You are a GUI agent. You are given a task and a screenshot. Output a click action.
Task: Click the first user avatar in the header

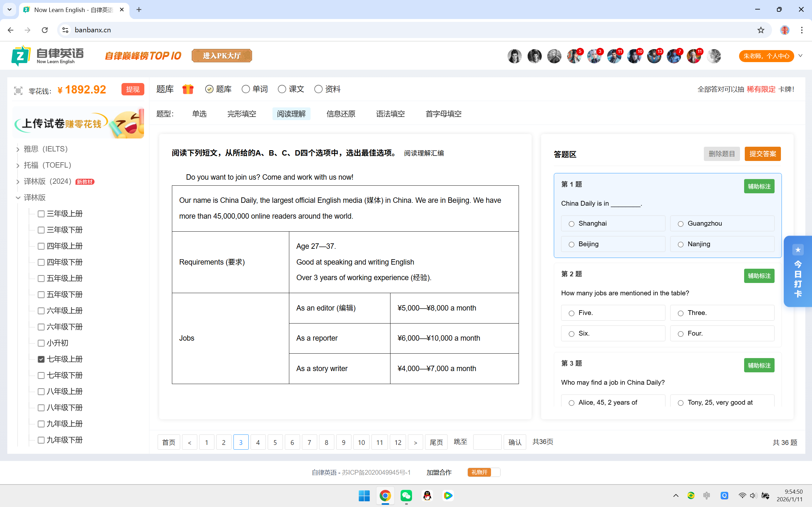(514, 56)
